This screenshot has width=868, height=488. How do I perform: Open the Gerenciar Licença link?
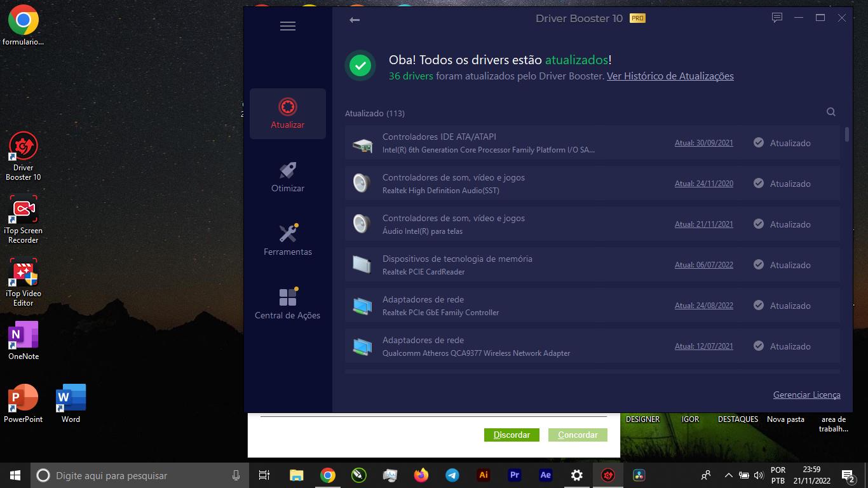click(x=806, y=395)
